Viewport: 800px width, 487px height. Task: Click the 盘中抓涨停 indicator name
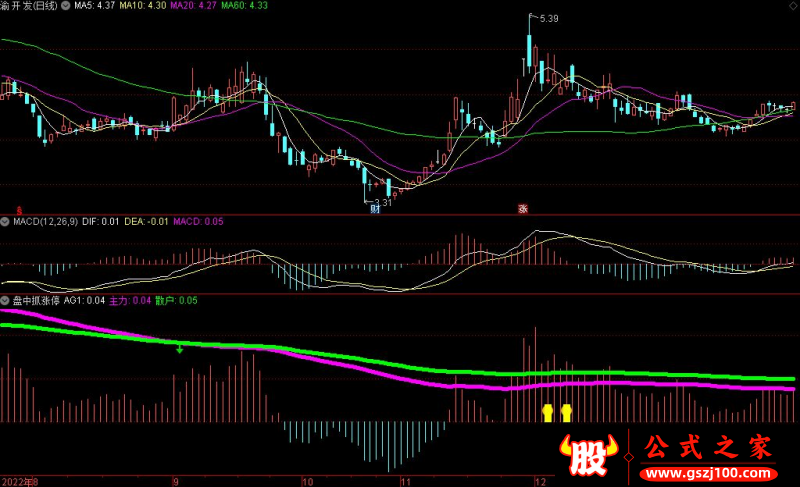point(36,300)
